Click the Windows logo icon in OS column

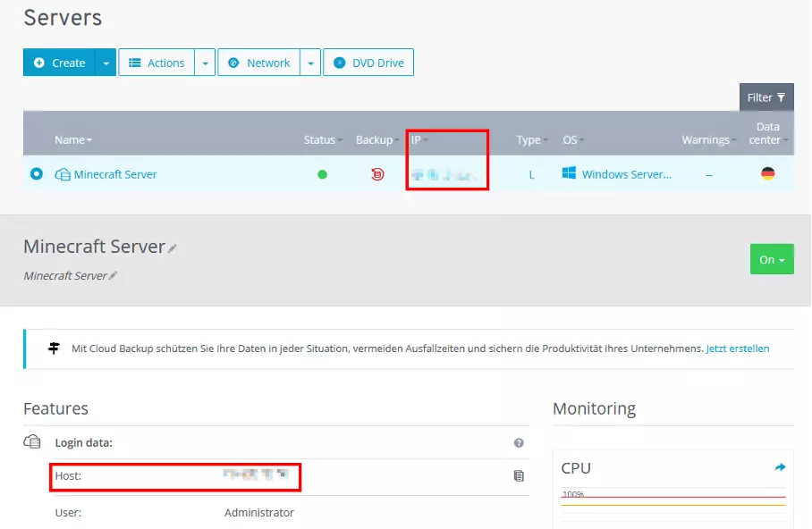(x=569, y=172)
